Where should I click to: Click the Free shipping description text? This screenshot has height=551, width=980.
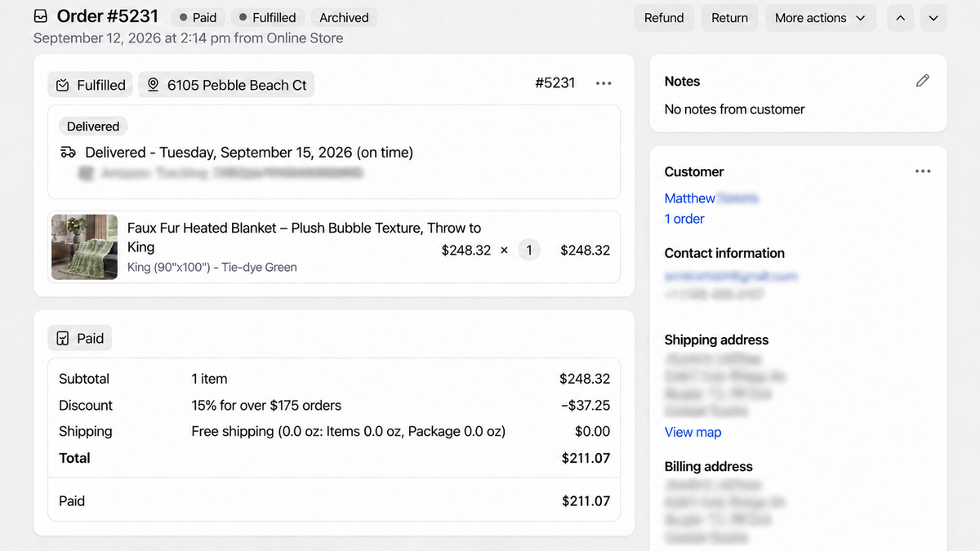click(349, 432)
